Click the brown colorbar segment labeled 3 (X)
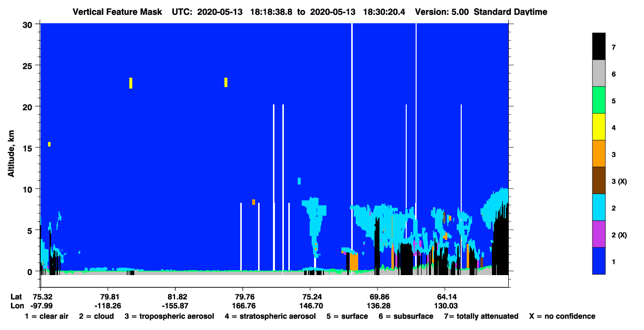Viewport: 644px width, 330px height. pos(599,180)
